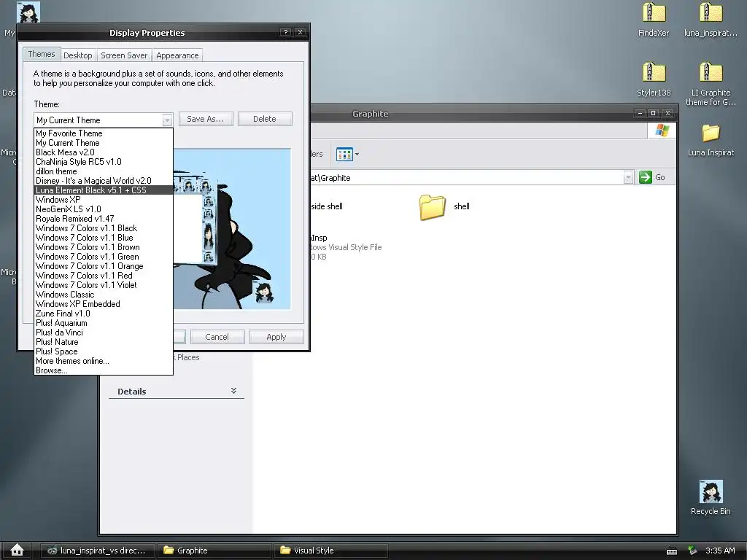Image resolution: width=747 pixels, height=560 pixels.
Task: Switch to the Appearance tab
Action: tap(177, 55)
